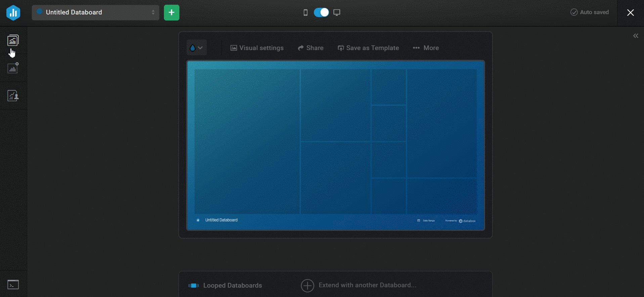Click Save as Template

(x=368, y=48)
